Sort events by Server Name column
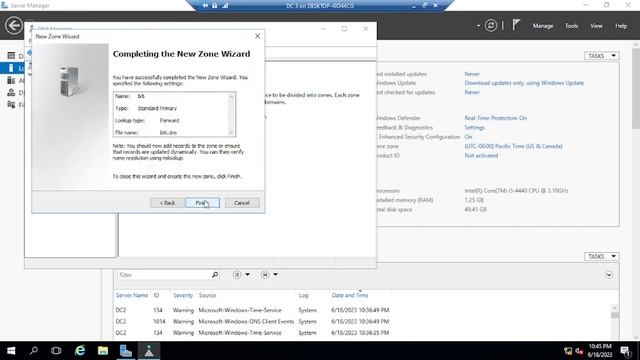Image resolution: width=640 pixels, height=360 pixels. click(x=132, y=295)
